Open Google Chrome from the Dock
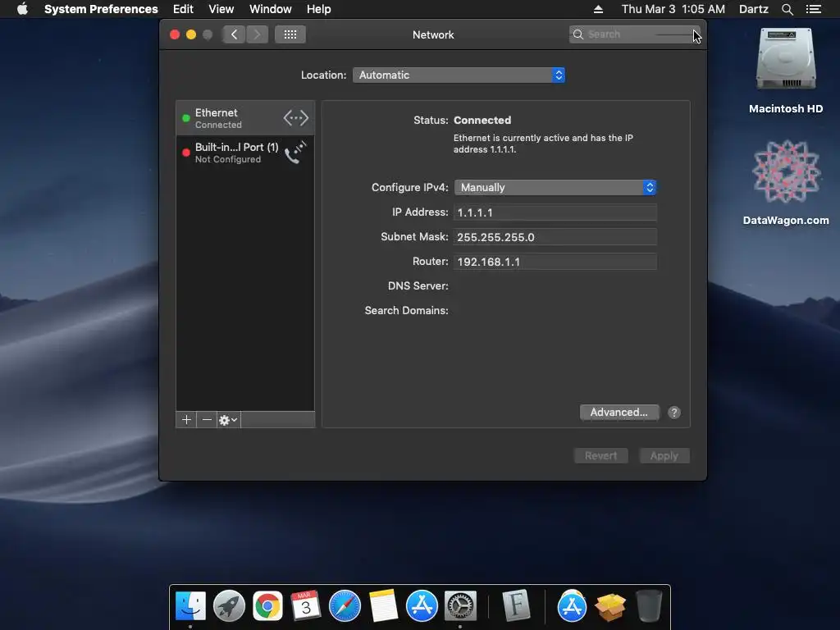The image size is (840, 630). tap(268, 606)
